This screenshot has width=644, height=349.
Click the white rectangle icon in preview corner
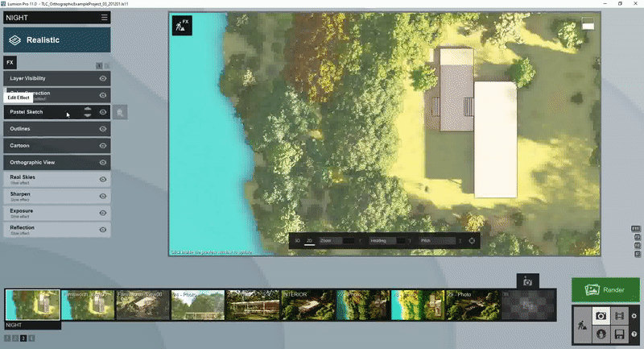pos(588,23)
